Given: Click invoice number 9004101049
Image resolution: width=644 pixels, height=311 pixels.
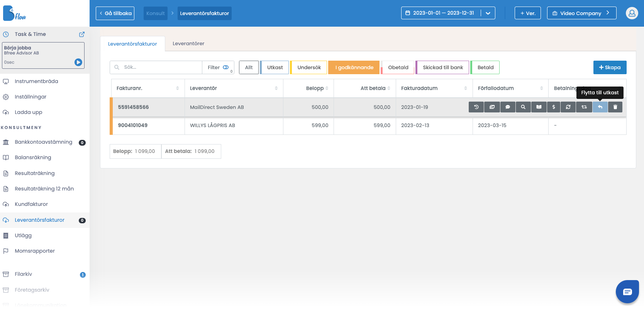Looking at the screenshot, I should pyautogui.click(x=133, y=125).
